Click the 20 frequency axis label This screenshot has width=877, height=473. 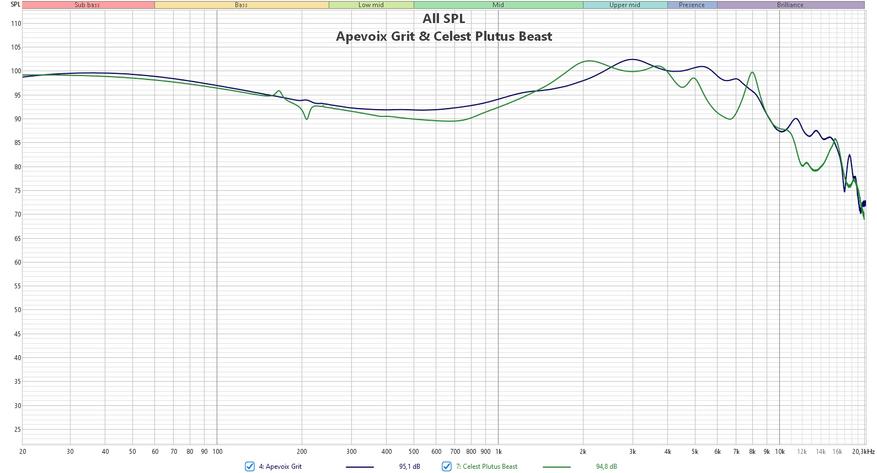[x=23, y=451]
